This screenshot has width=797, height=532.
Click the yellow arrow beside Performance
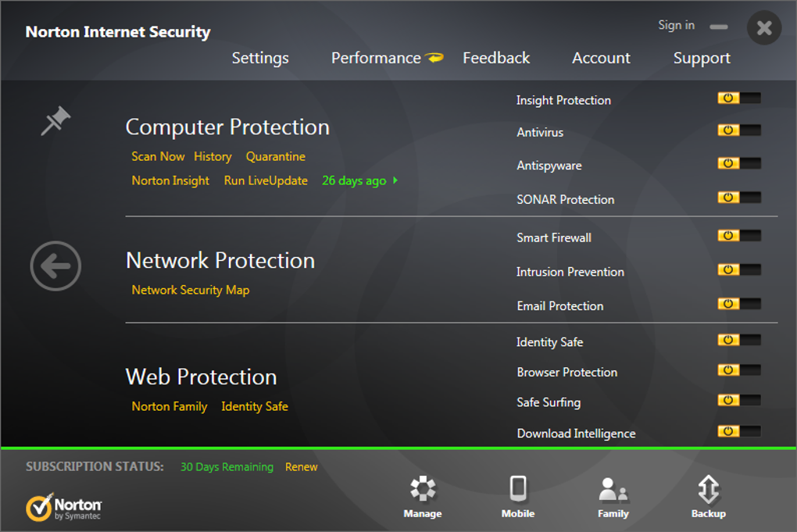(x=434, y=58)
